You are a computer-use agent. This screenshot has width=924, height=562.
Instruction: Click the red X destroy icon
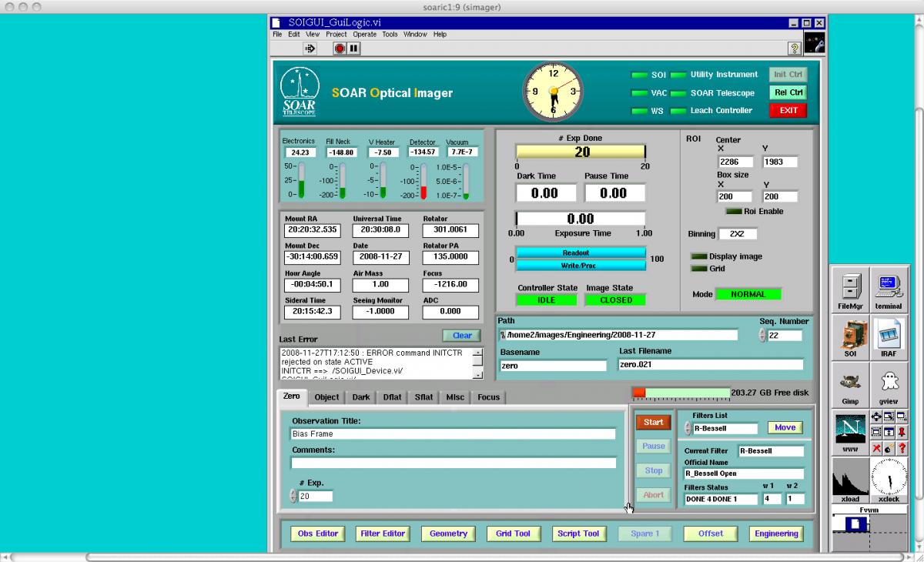coord(876,448)
